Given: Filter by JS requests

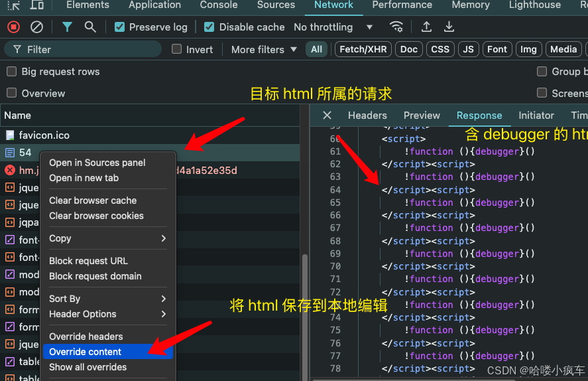Looking at the screenshot, I should coord(469,49).
